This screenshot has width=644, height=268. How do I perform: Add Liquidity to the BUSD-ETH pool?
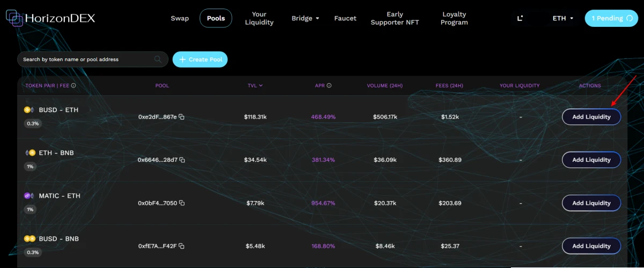click(591, 117)
